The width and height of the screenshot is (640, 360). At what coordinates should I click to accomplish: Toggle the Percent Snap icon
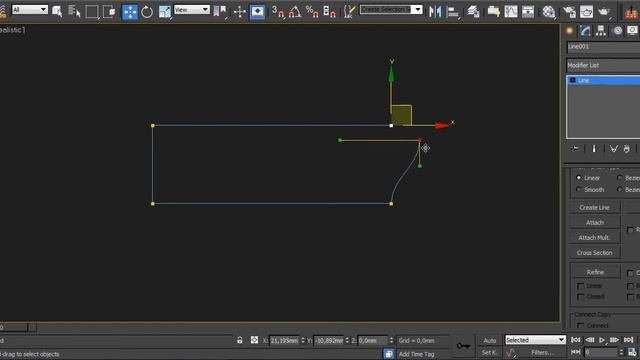pyautogui.click(x=312, y=11)
